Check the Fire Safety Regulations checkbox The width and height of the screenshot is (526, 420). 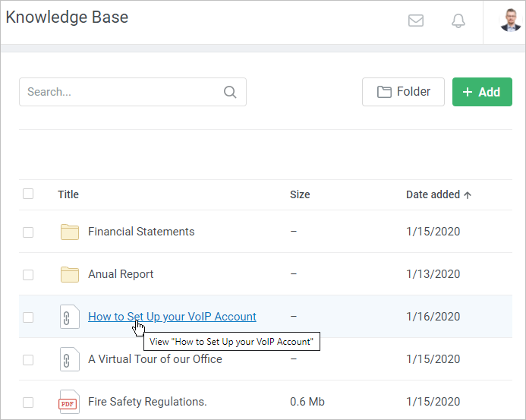click(28, 402)
